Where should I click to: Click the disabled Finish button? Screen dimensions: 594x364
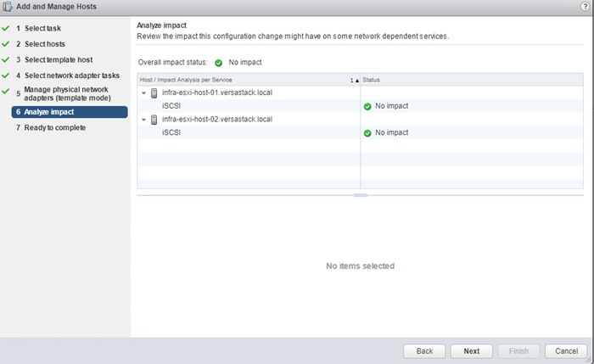[518, 351]
